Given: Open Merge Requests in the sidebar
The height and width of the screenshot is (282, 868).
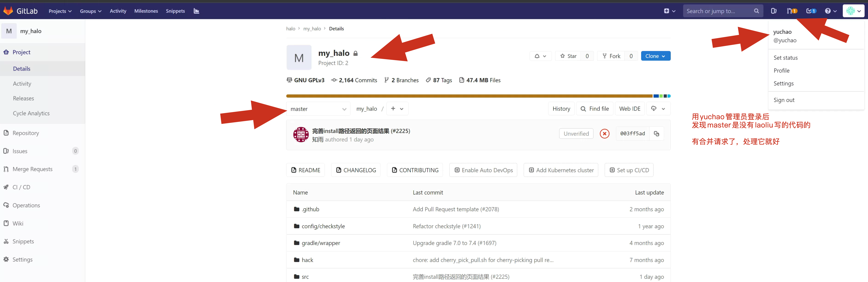Looking at the screenshot, I should (32, 169).
